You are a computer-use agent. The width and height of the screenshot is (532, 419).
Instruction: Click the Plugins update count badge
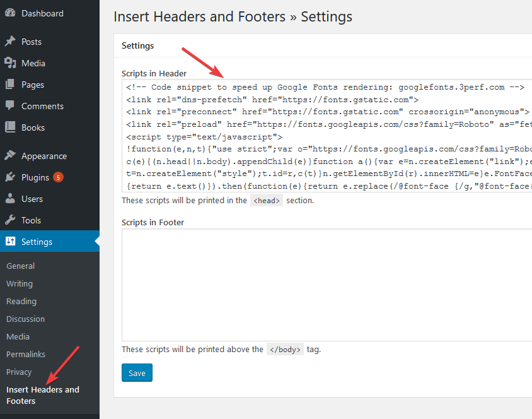pos(58,177)
